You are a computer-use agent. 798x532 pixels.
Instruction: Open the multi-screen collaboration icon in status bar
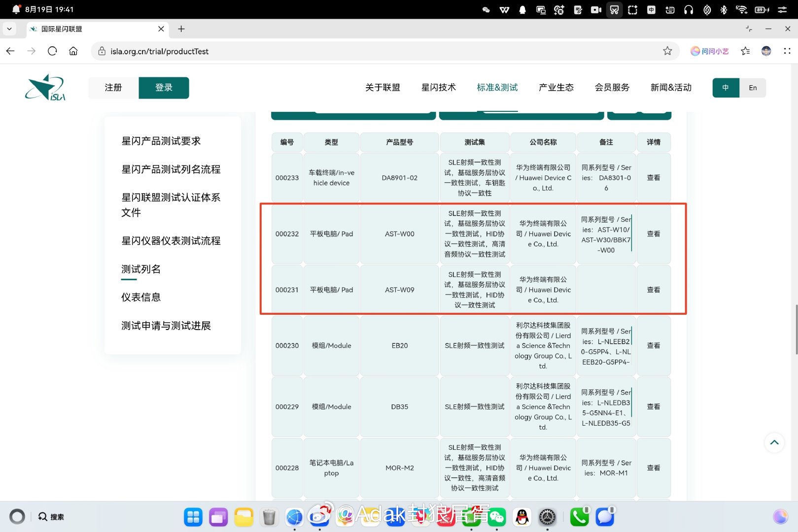(x=541, y=9)
